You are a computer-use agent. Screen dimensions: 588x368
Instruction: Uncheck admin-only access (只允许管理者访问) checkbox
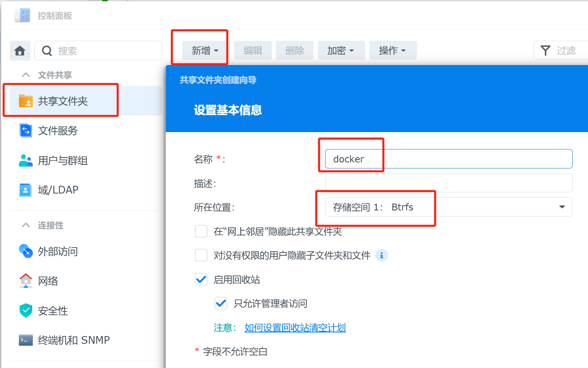pyautogui.click(x=221, y=303)
